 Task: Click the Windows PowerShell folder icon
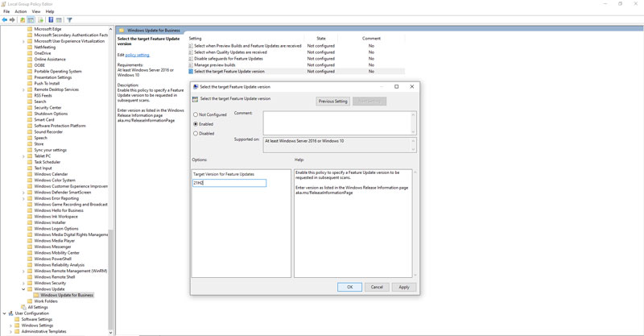point(30,259)
